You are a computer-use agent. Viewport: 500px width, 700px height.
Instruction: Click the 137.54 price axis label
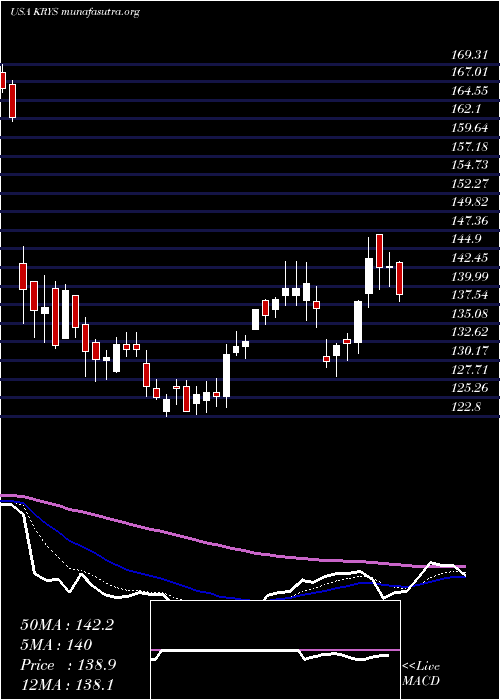(470, 295)
